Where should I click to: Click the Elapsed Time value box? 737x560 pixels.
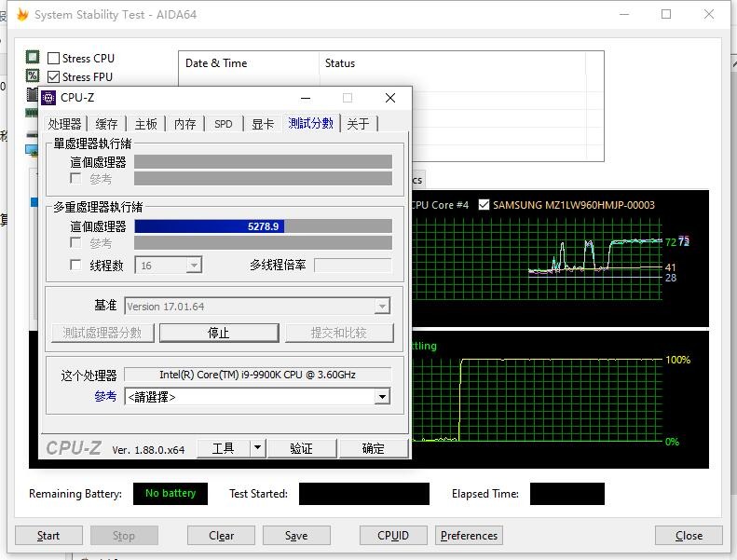click(566, 494)
